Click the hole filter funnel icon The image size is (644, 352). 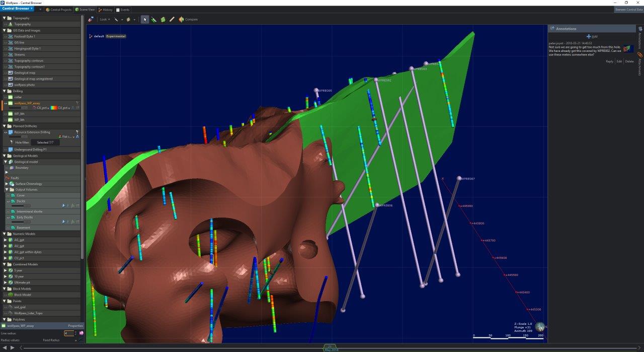pyautogui.click(x=12, y=143)
